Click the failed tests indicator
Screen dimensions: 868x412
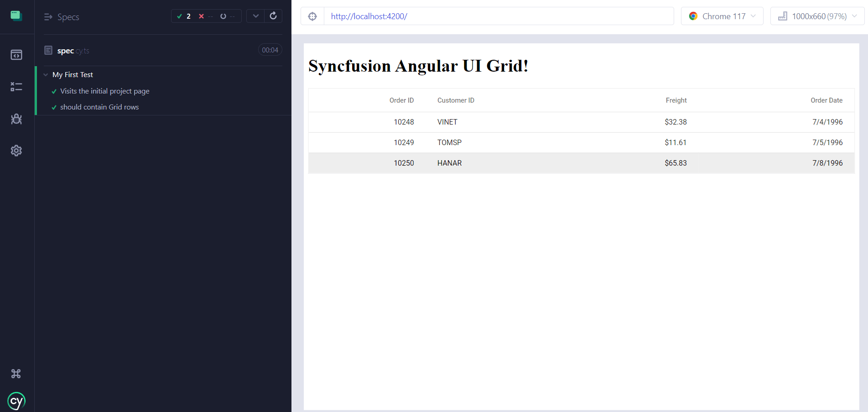coord(205,16)
